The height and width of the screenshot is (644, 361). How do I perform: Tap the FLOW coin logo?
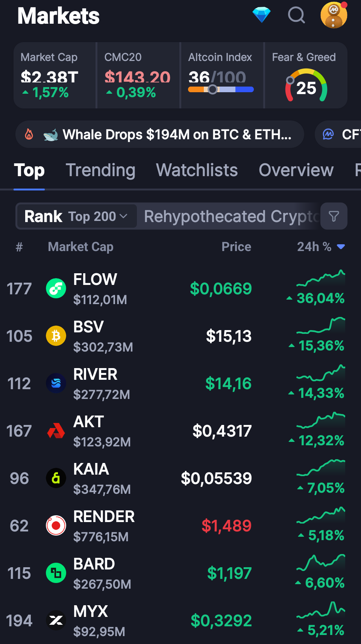click(x=56, y=288)
